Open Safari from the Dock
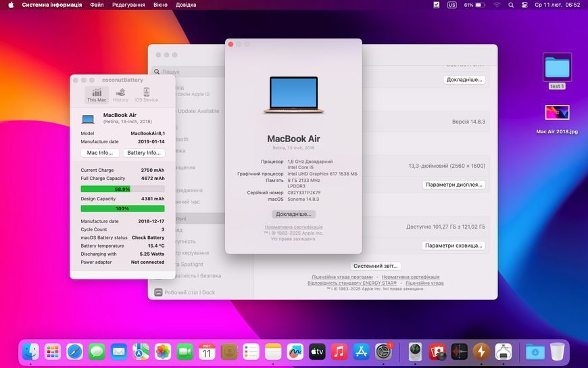This screenshot has height=368, width=588. (74, 352)
